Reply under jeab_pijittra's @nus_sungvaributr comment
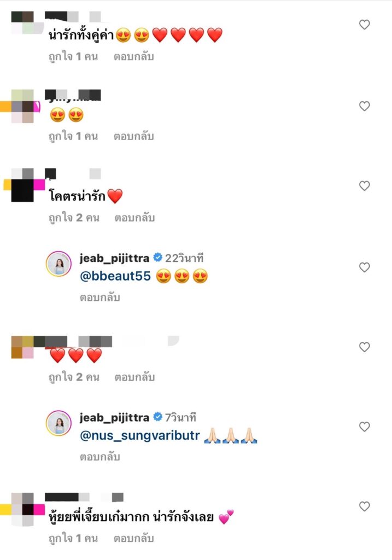This screenshot has width=392, height=560. (100, 457)
